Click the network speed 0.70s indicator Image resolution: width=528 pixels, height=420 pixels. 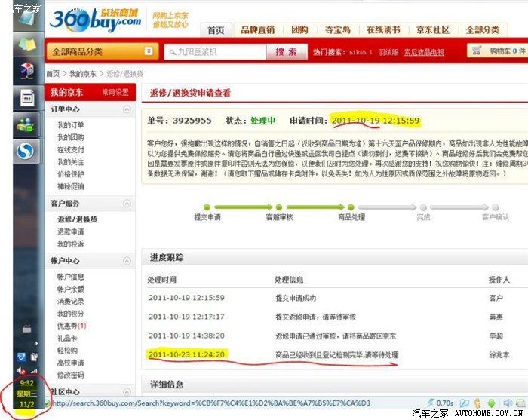(441, 403)
